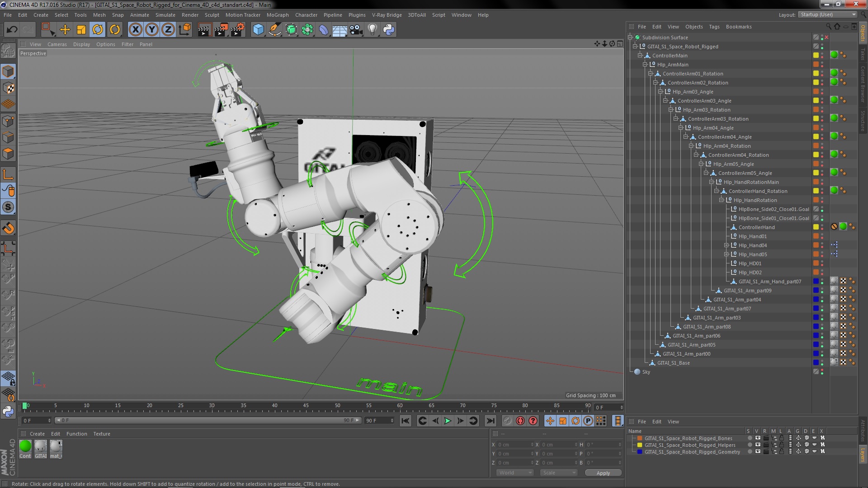
Task: Click the Record Active Objects button
Action: click(508, 421)
